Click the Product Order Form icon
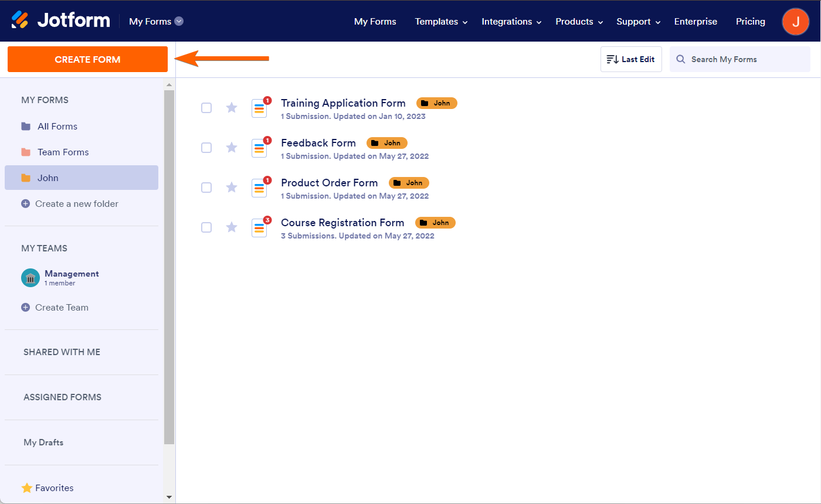 [259, 188]
